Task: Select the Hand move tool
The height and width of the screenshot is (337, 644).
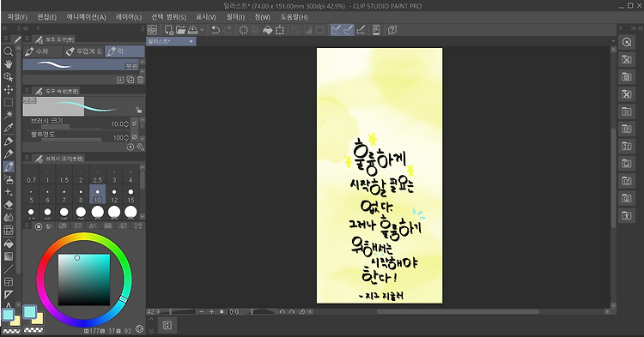Action: 9,64
